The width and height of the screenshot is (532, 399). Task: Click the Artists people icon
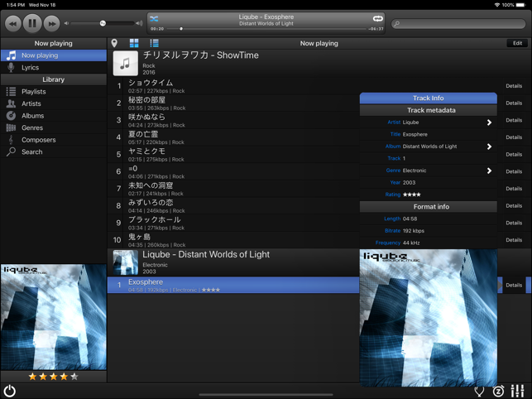click(x=12, y=103)
